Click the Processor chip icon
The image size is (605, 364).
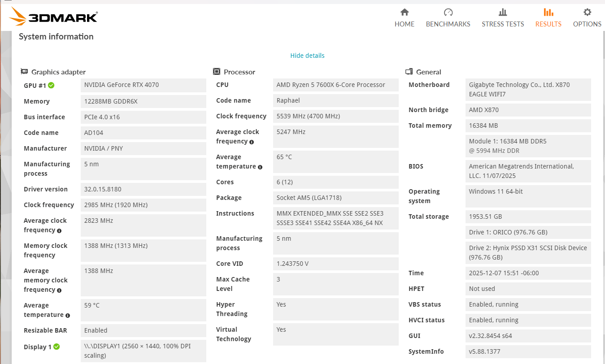pos(217,72)
